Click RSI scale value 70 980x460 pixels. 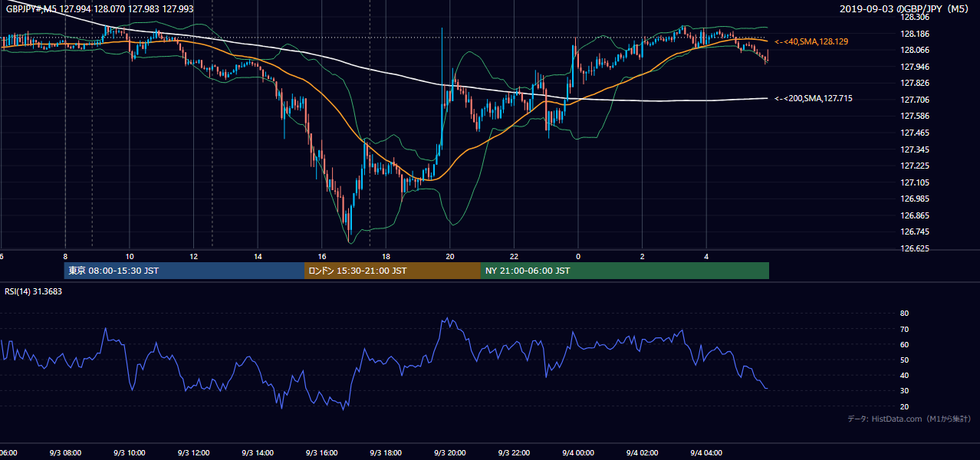click(904, 329)
